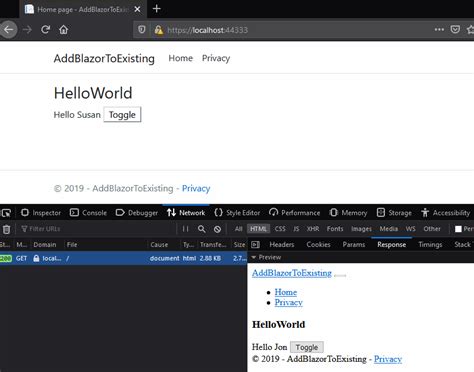Click the Home link in response preview
474x372 pixels.
[286, 292]
